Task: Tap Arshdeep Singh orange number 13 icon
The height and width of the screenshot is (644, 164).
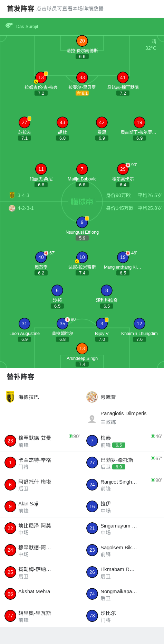Action: pos(82,348)
